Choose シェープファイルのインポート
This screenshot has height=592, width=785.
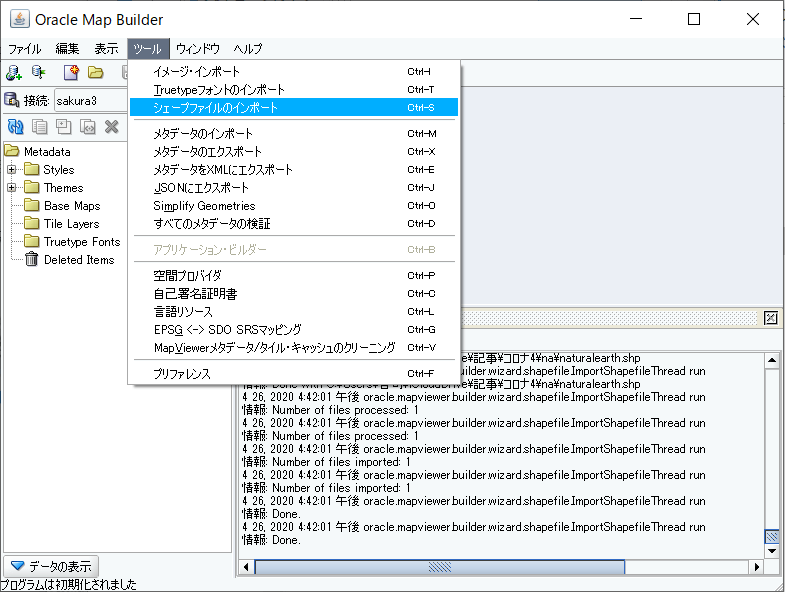(x=294, y=107)
